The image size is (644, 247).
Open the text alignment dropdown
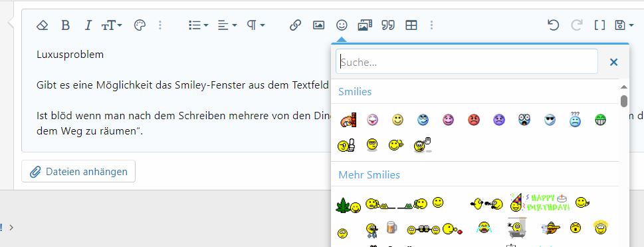pyautogui.click(x=227, y=25)
